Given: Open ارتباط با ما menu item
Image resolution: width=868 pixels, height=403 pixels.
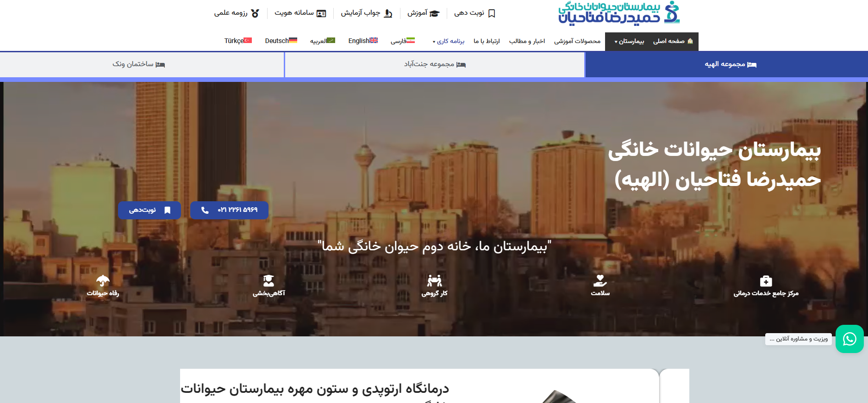Looking at the screenshot, I should click(487, 41).
